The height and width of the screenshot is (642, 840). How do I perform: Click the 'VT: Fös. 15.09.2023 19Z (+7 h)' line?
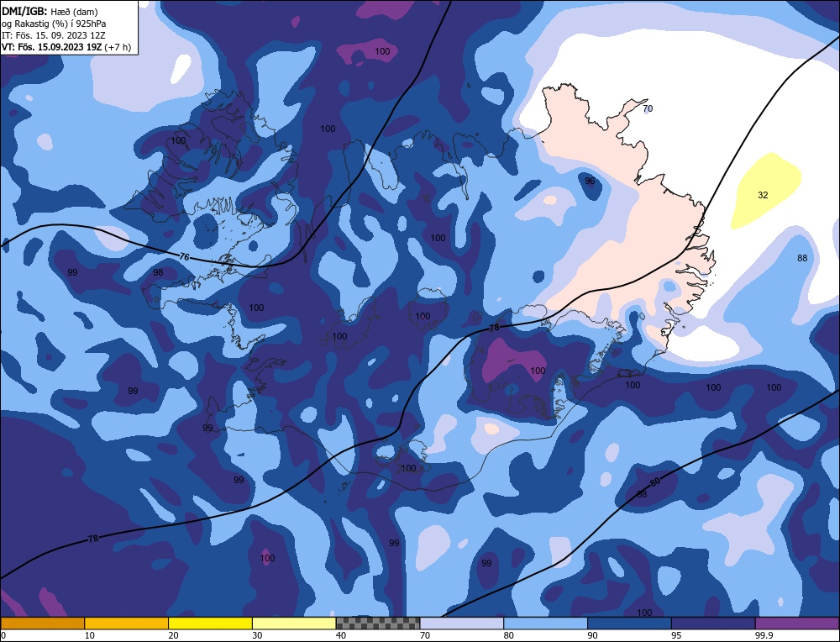click(66, 47)
